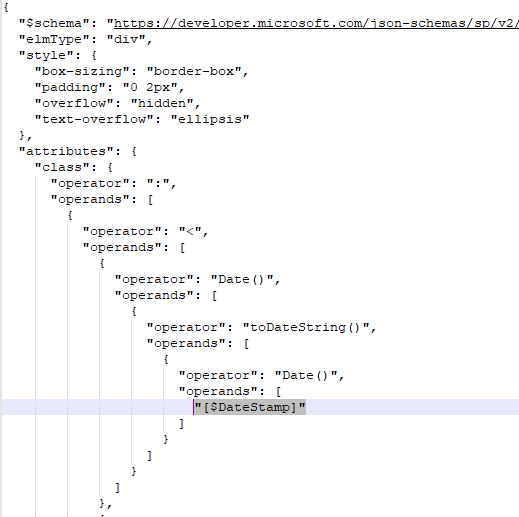Click the "<" operator value
This screenshot has width=519, height=517.
(x=190, y=231)
